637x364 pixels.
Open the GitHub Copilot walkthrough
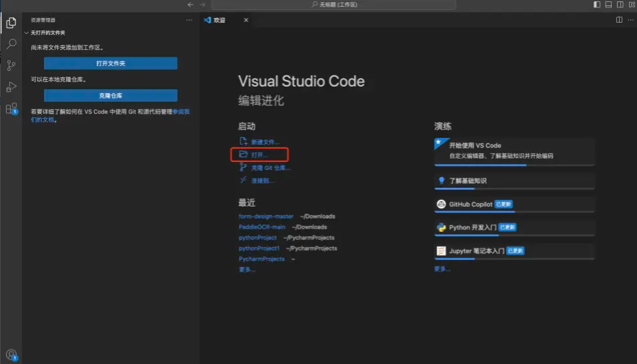coord(514,205)
